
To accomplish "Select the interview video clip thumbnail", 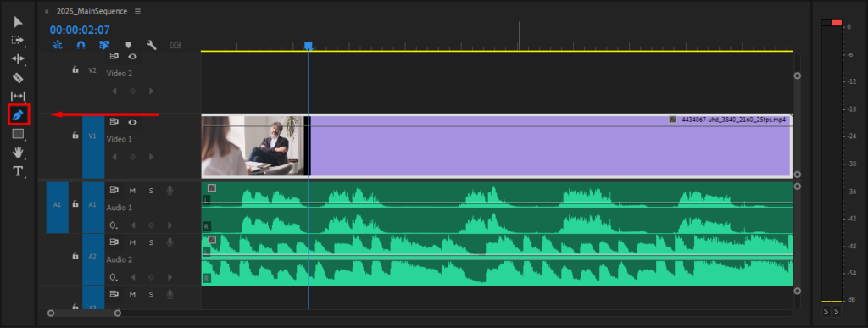I will click(253, 146).
